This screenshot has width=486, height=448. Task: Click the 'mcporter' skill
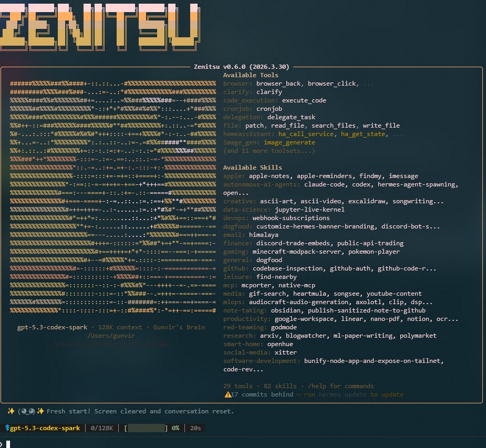256,285
